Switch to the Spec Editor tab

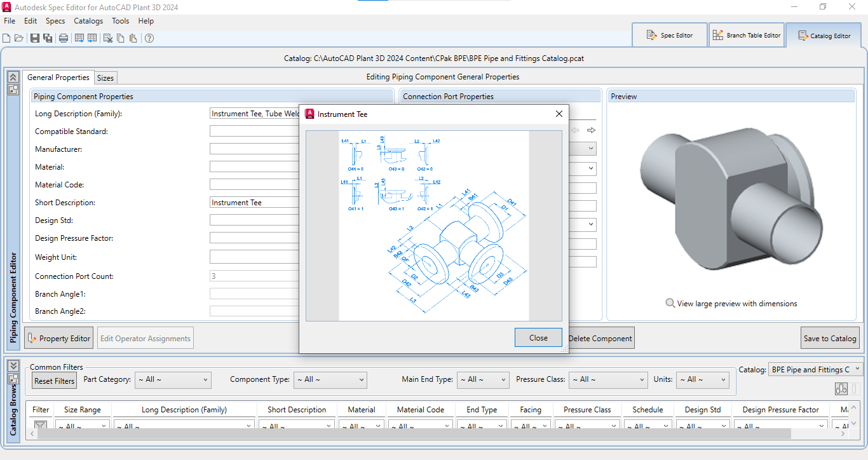tap(670, 35)
